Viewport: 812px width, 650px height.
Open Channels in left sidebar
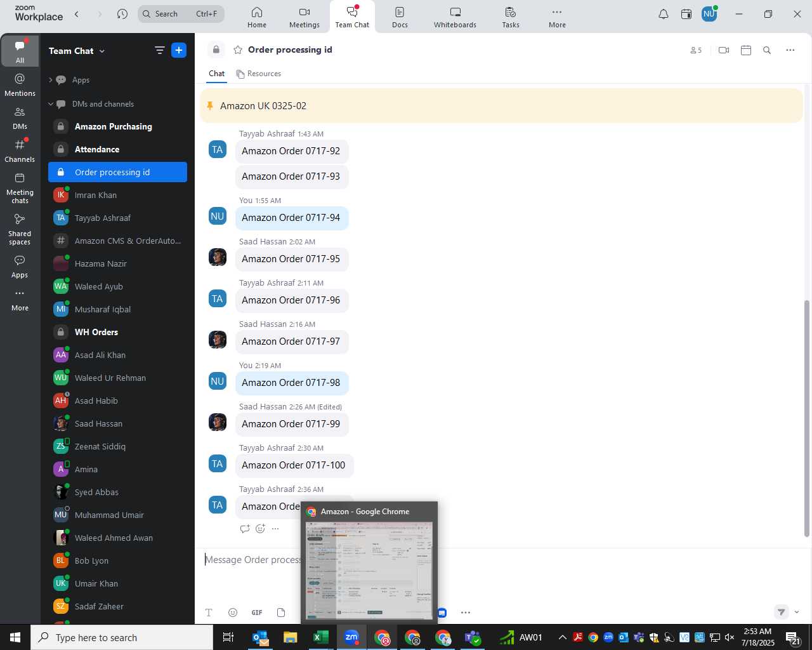point(20,150)
